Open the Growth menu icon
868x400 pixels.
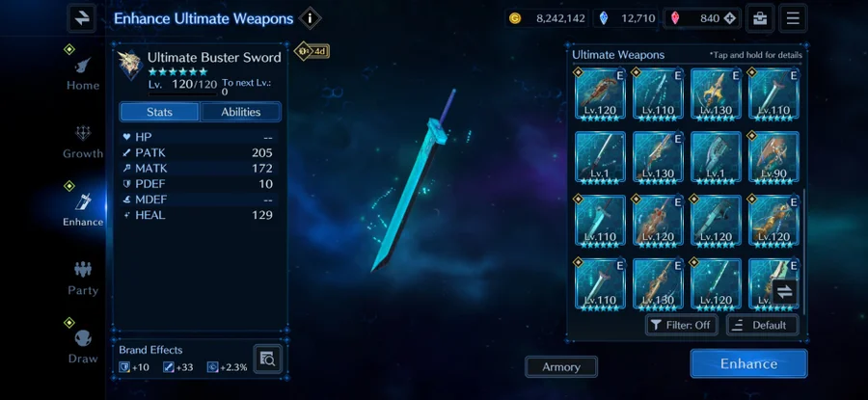(x=83, y=142)
